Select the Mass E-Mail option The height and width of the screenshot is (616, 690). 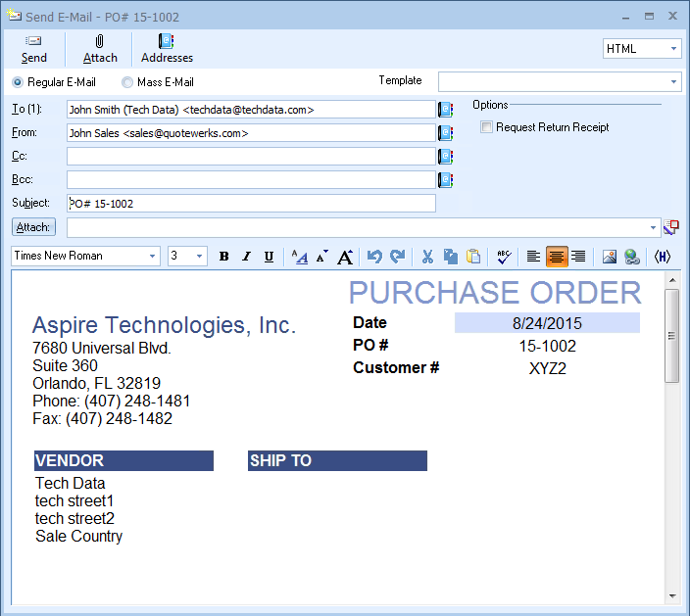click(127, 82)
